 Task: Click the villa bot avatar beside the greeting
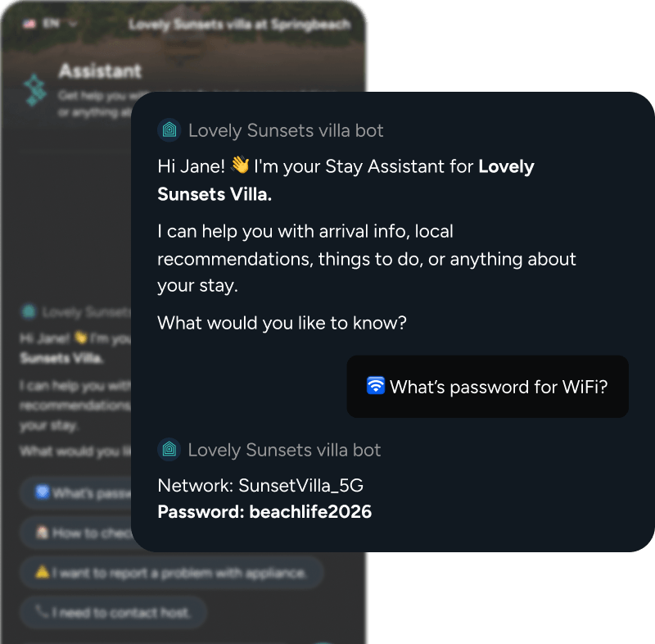point(169,130)
